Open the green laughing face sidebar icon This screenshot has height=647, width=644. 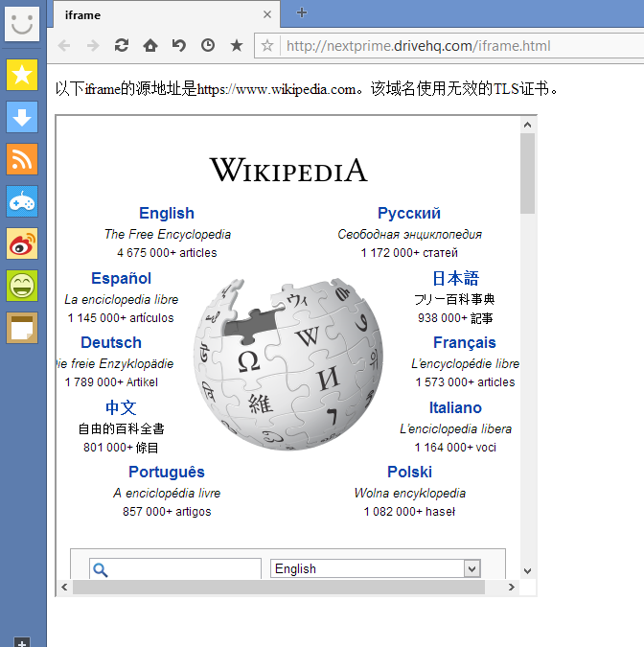point(22,286)
